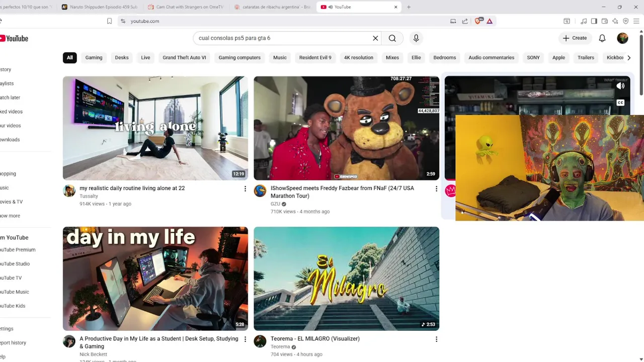This screenshot has height=362, width=644.
Task: Switch to cataratas de ribachu argentina tab
Action: [273, 7]
